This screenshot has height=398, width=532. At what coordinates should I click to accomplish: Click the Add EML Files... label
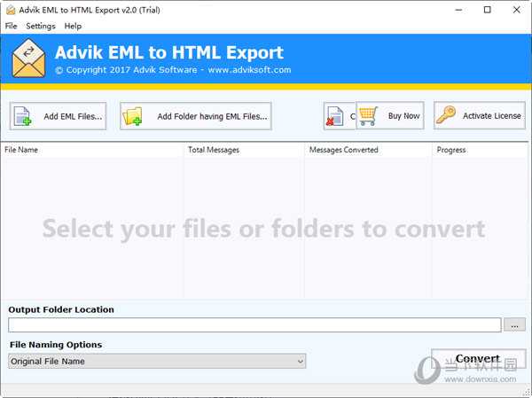pos(73,116)
